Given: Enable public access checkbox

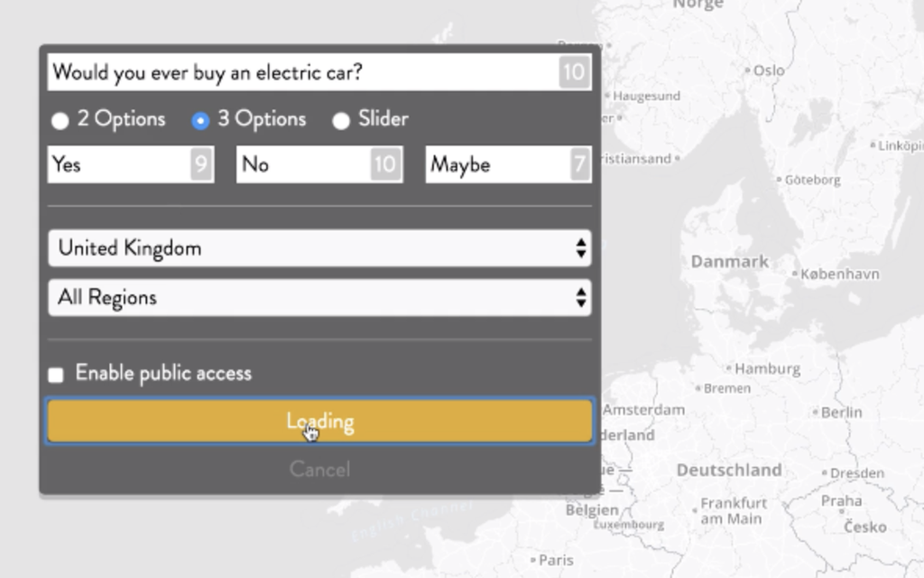Looking at the screenshot, I should point(56,375).
